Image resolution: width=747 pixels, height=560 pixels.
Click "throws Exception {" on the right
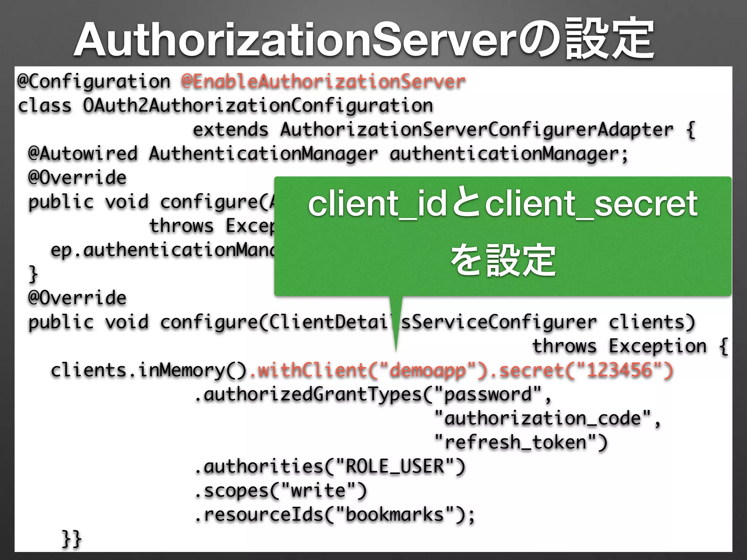630,346
